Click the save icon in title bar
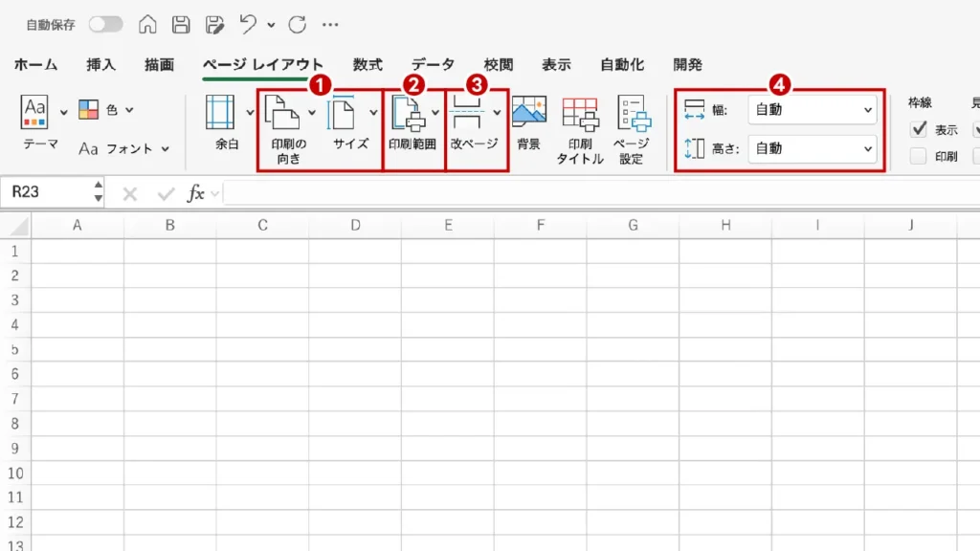This screenshot has height=551, width=980. 180,25
